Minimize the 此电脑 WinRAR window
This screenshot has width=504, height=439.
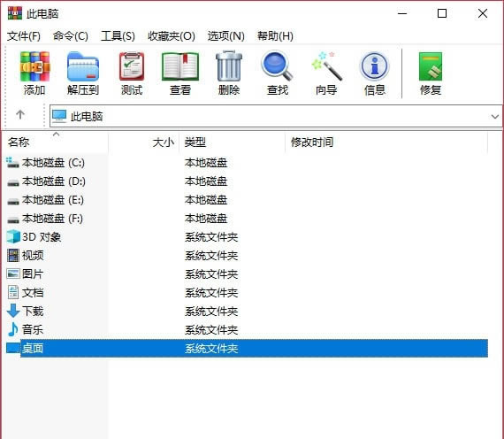[402, 13]
